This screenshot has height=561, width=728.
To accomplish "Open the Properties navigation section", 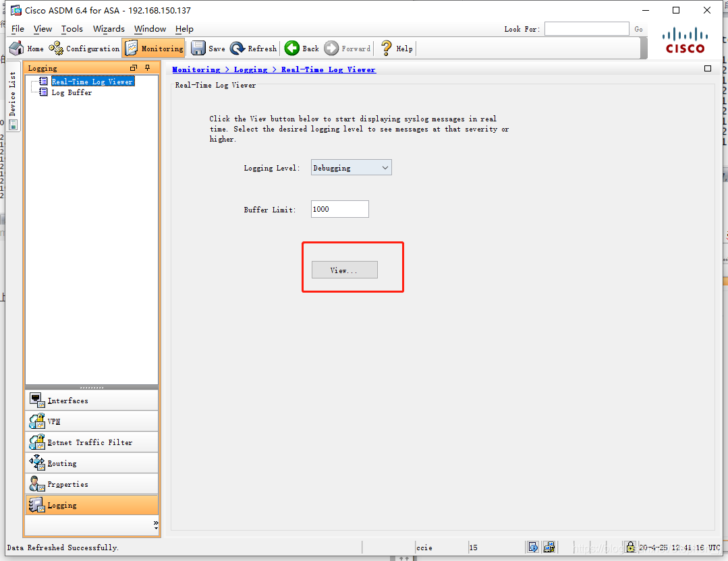I will 92,484.
